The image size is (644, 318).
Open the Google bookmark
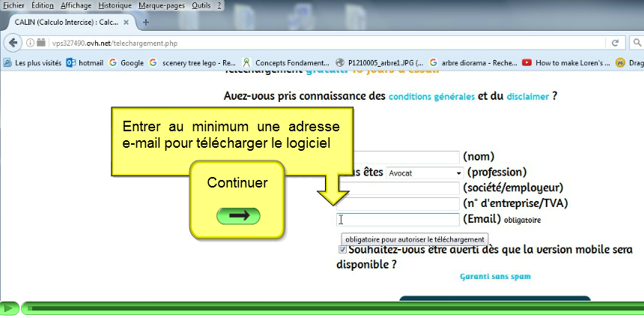126,63
